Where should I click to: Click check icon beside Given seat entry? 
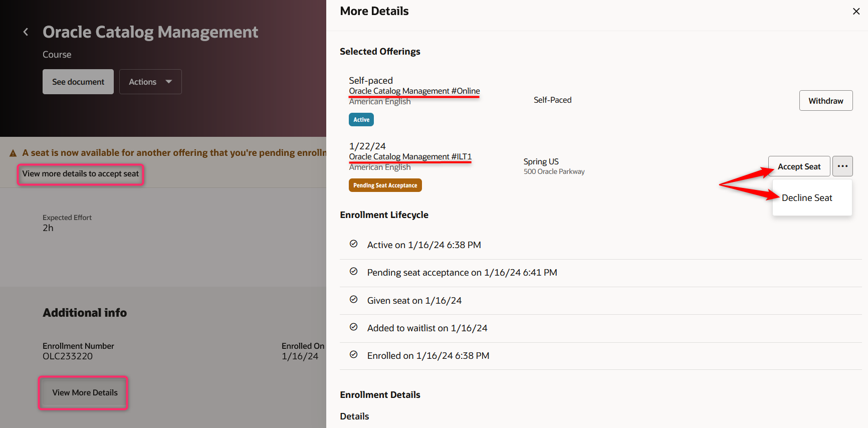[354, 300]
